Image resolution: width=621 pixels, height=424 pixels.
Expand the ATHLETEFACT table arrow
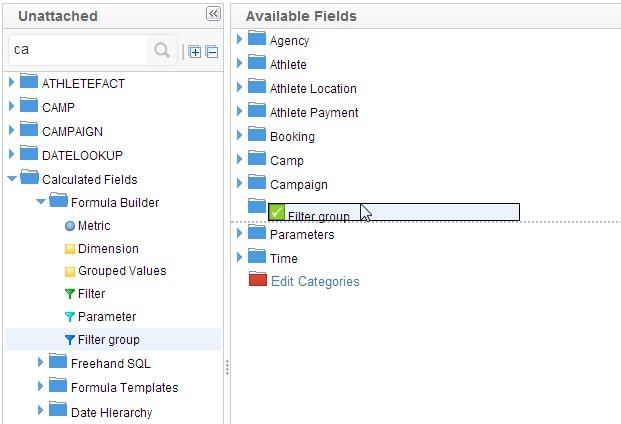click(x=11, y=82)
